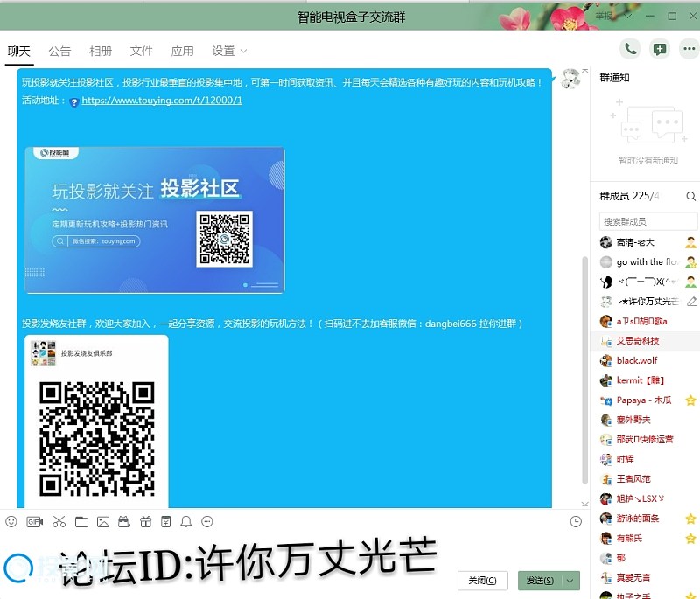Click the star icon next to Papaya - 木瓜

point(690,400)
